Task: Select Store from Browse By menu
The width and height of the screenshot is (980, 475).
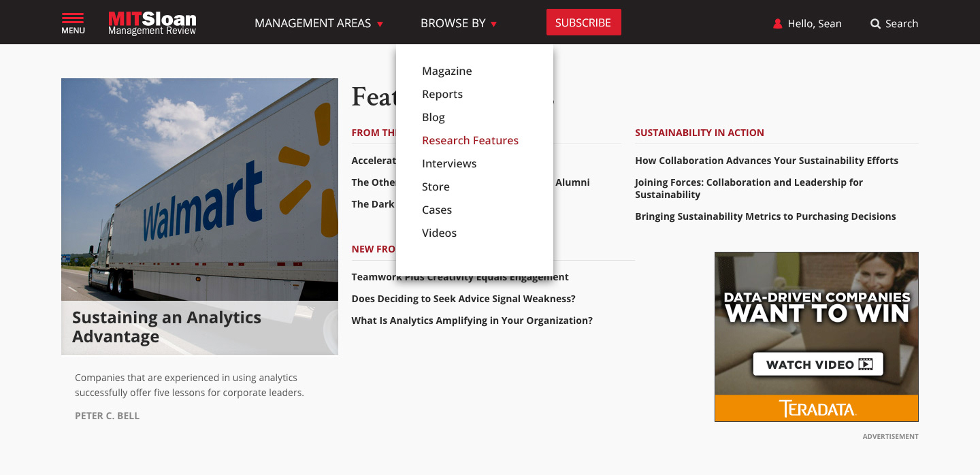Action: [436, 186]
